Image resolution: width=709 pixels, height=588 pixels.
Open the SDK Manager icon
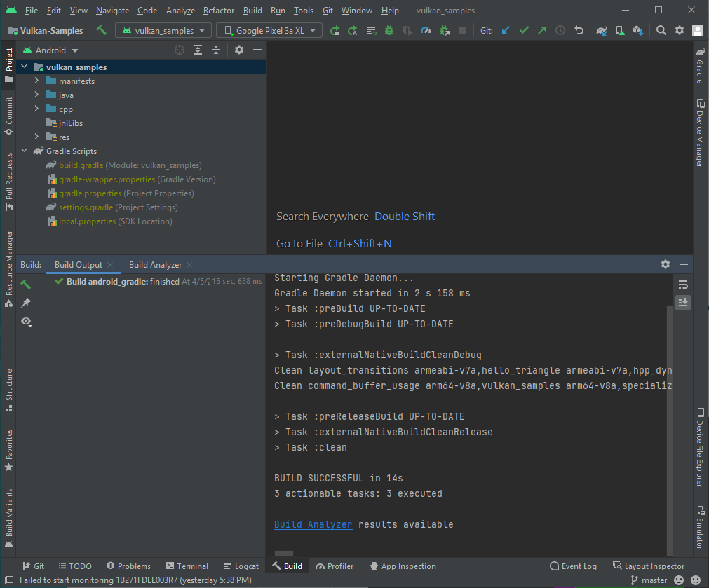click(638, 31)
